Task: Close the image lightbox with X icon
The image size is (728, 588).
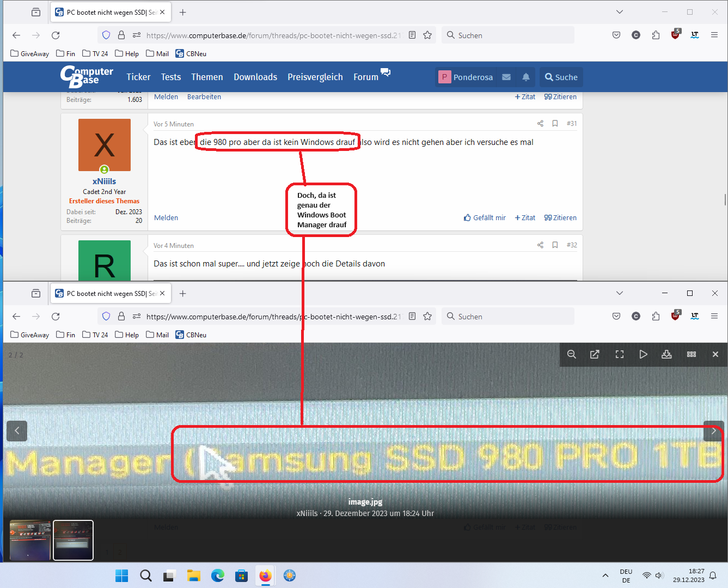Action: [715, 354]
